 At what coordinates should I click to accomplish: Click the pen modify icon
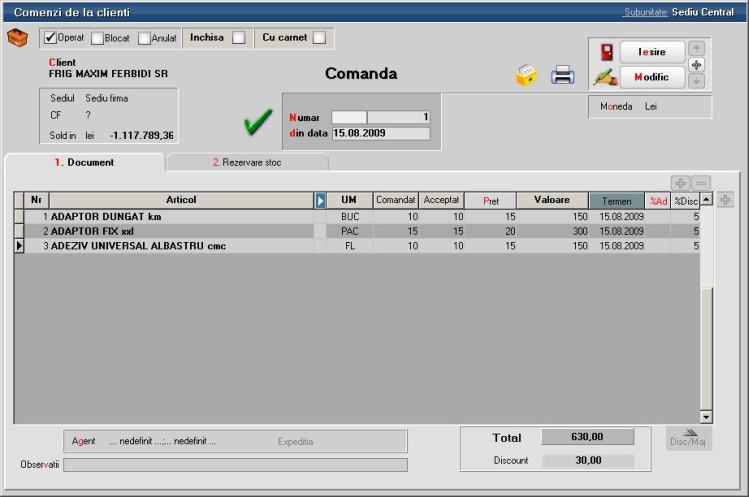606,77
